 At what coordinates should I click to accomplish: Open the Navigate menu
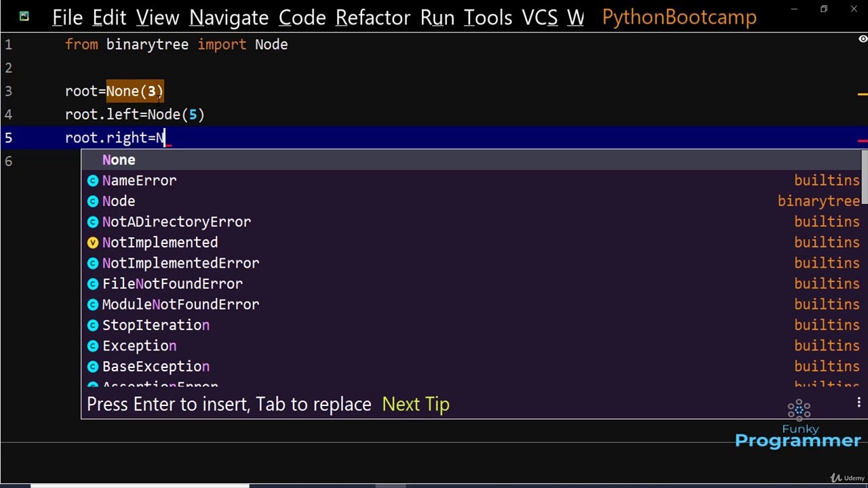click(229, 18)
